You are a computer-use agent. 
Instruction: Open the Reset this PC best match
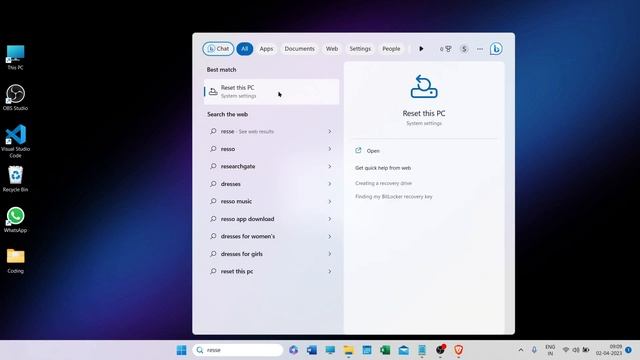click(271, 91)
